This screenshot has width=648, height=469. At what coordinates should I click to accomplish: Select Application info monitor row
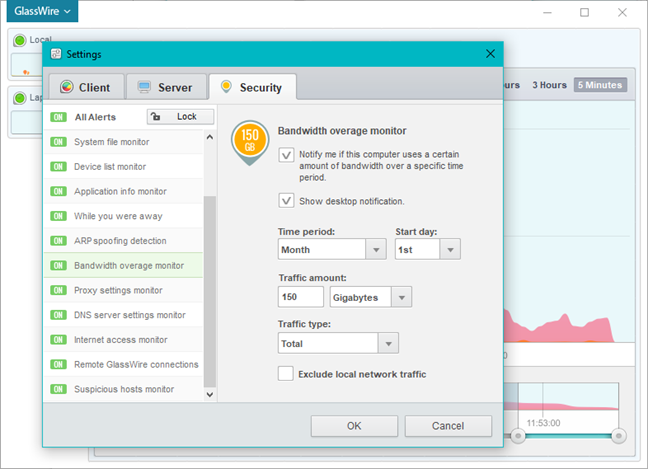pos(124,191)
